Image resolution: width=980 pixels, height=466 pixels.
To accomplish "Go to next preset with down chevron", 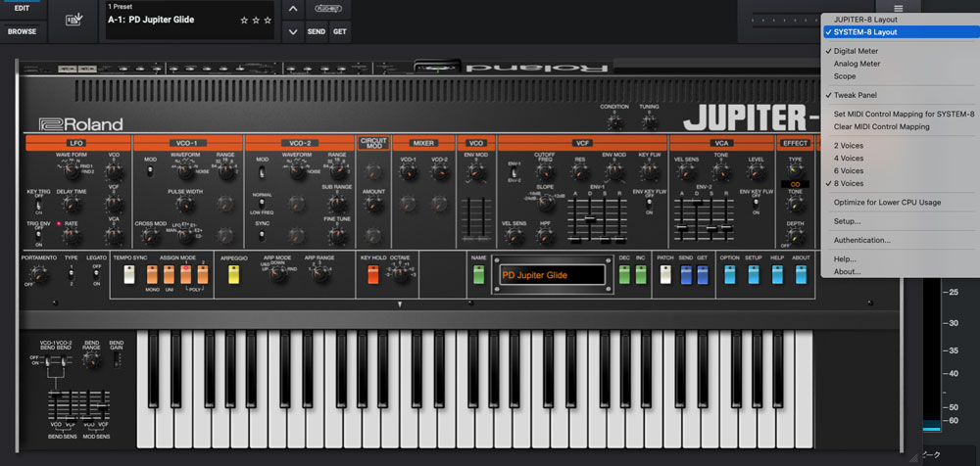I will tap(292, 32).
